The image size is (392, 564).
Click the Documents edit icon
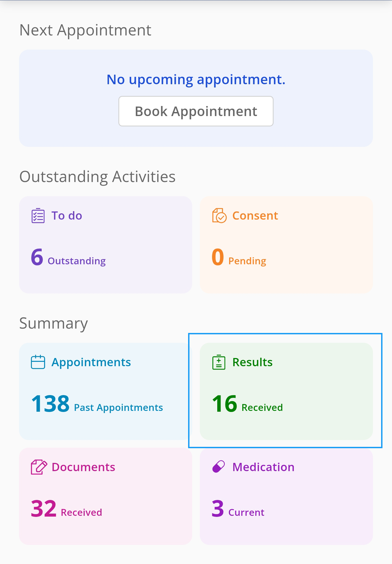coord(39,467)
